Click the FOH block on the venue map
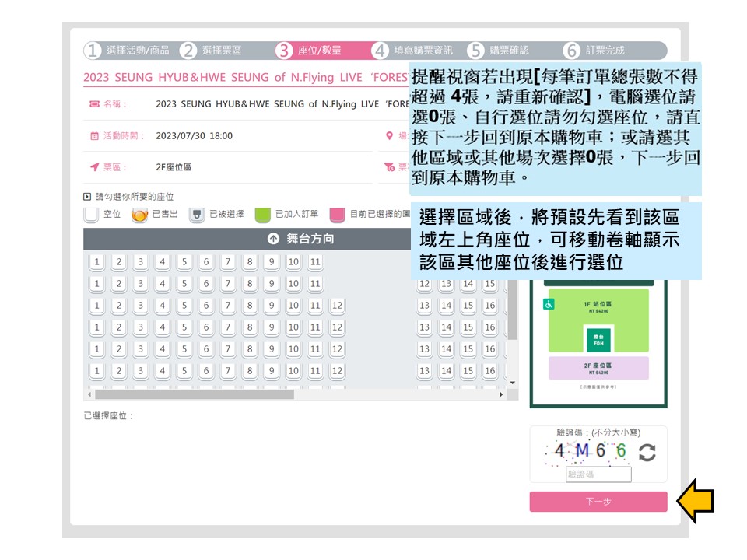Screen dimensions: 747x560 pos(598,340)
